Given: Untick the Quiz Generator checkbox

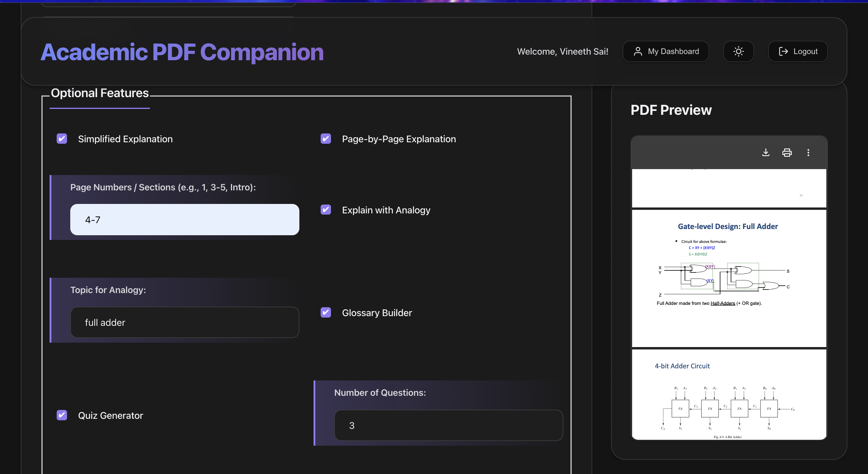Looking at the screenshot, I should click(x=62, y=415).
